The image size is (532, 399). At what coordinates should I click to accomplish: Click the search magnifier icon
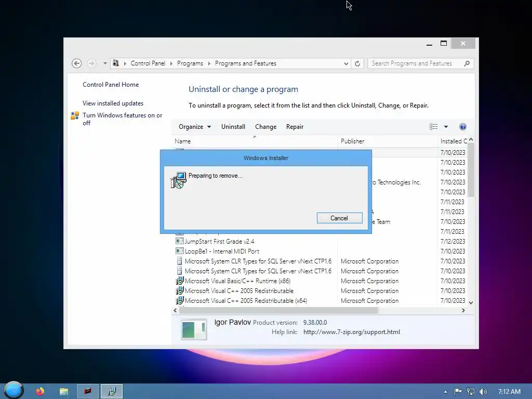pyautogui.click(x=467, y=63)
